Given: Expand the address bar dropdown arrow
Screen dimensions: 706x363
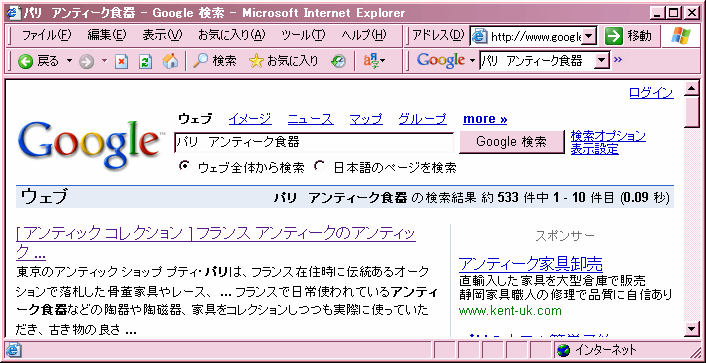Looking at the screenshot, I should [x=589, y=36].
